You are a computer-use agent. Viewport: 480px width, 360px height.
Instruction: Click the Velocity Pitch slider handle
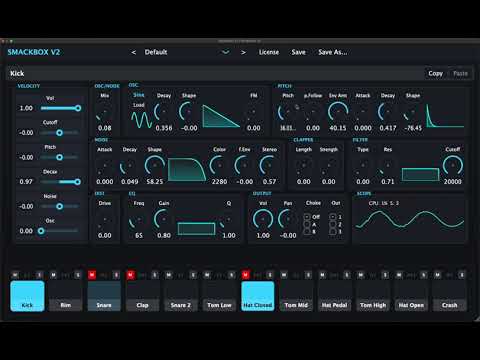coord(59,157)
